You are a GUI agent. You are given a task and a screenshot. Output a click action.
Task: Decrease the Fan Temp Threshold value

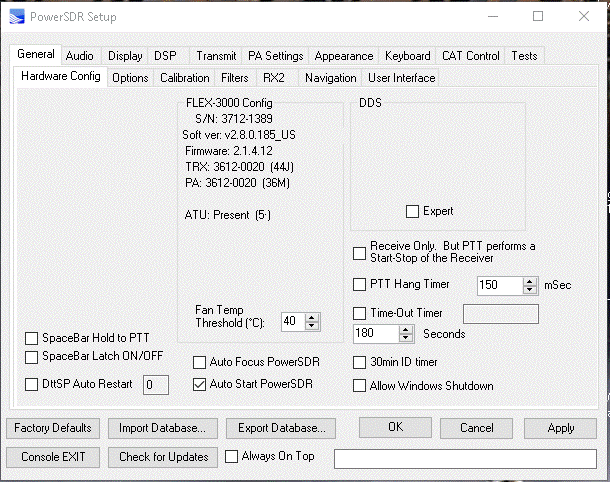coord(311,326)
